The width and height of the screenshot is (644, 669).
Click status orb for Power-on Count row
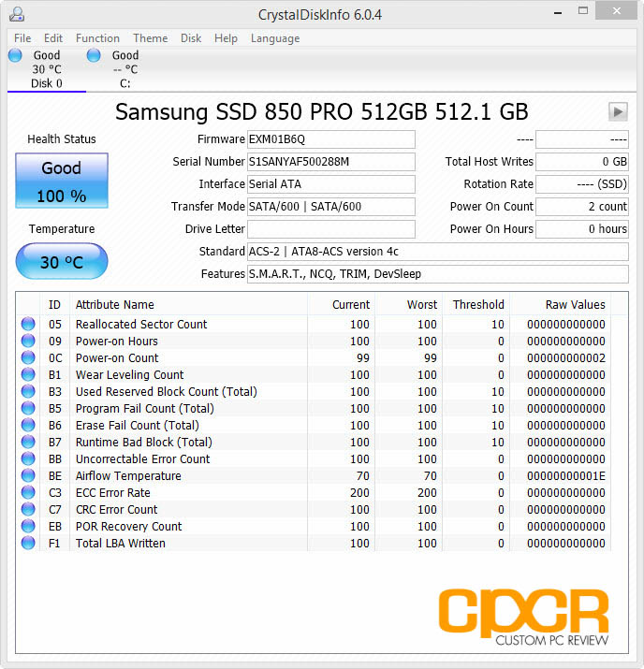click(x=28, y=357)
